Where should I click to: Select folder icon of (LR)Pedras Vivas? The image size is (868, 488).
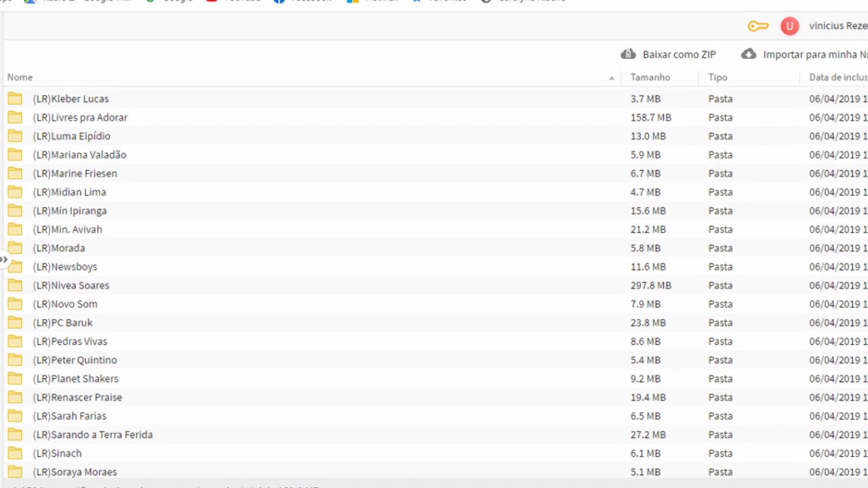tap(15, 341)
